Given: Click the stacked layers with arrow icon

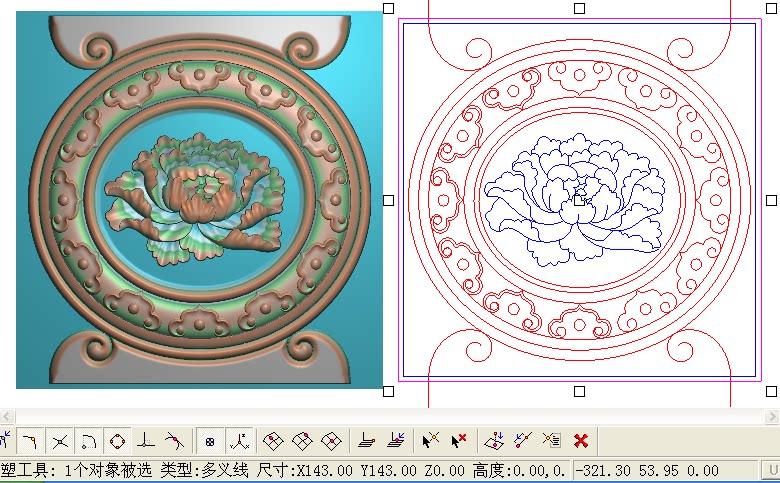Looking at the screenshot, I should [396, 441].
